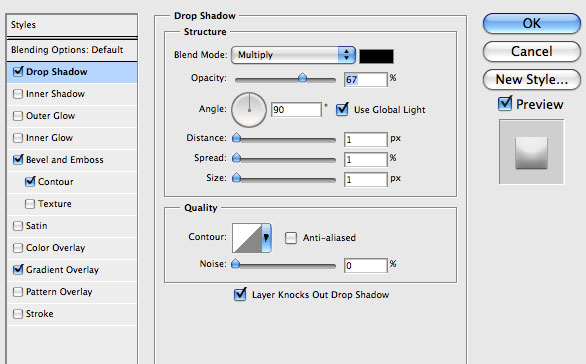Click the Distance value field
586x364 pixels.
pos(366,139)
